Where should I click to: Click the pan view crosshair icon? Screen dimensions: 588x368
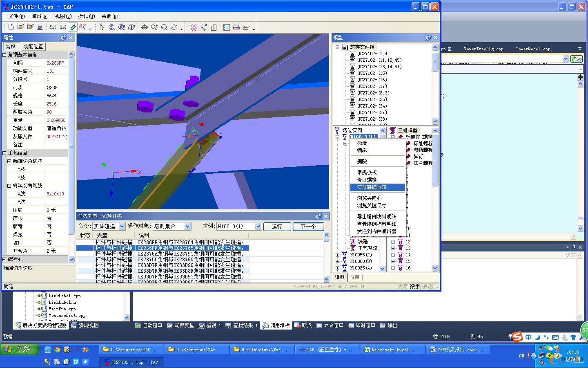coord(145,27)
